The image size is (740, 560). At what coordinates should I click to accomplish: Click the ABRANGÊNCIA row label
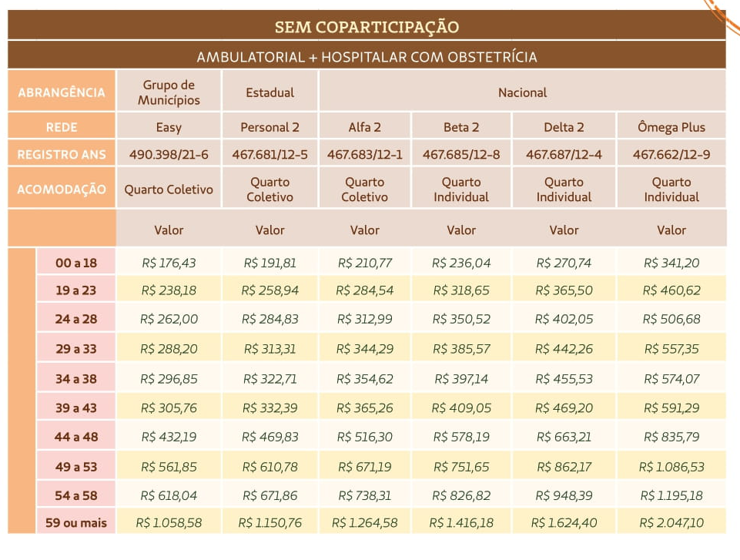pyautogui.click(x=62, y=92)
